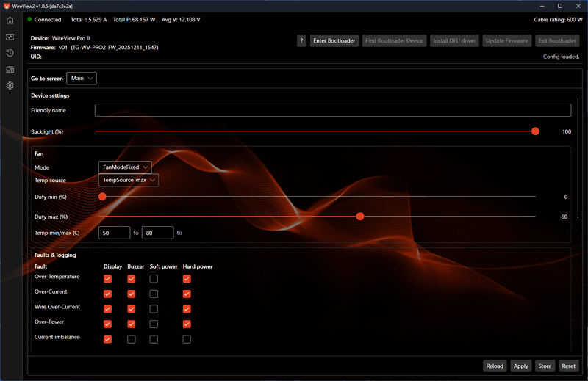Screen dimensions: 588x381
Task: Toggle Over-Current Display checkbox
Action: click(107, 294)
